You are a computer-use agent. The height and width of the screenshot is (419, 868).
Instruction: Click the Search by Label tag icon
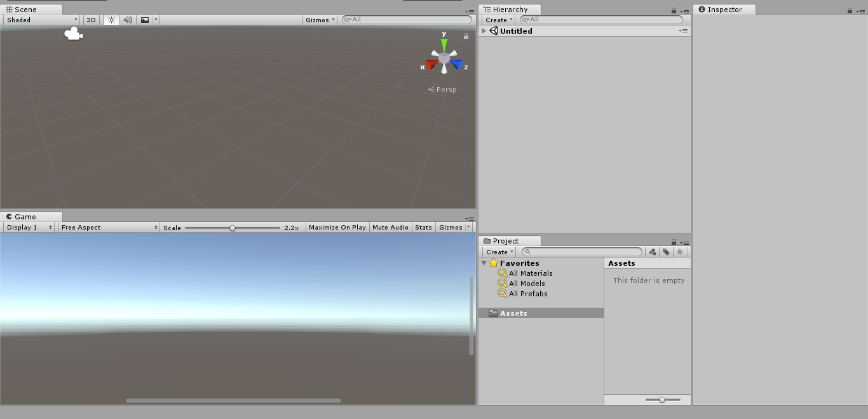click(x=666, y=252)
